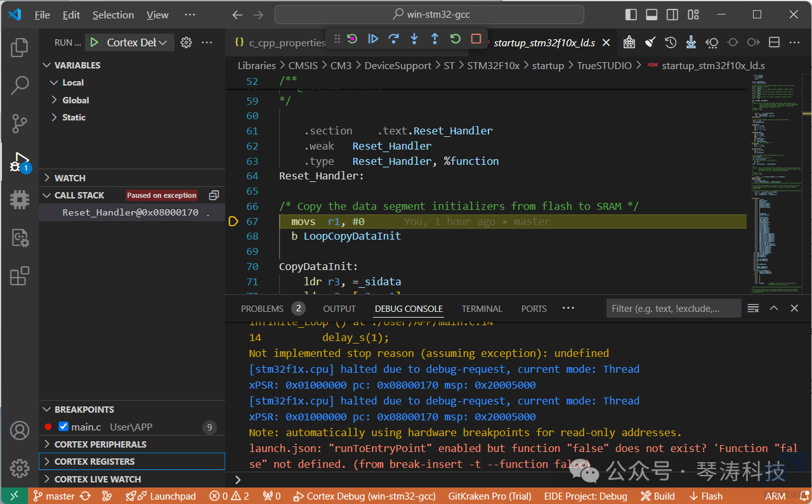Click the blue download arrow icon in the editor title bar
This screenshot has width=812, height=504.
click(691, 42)
